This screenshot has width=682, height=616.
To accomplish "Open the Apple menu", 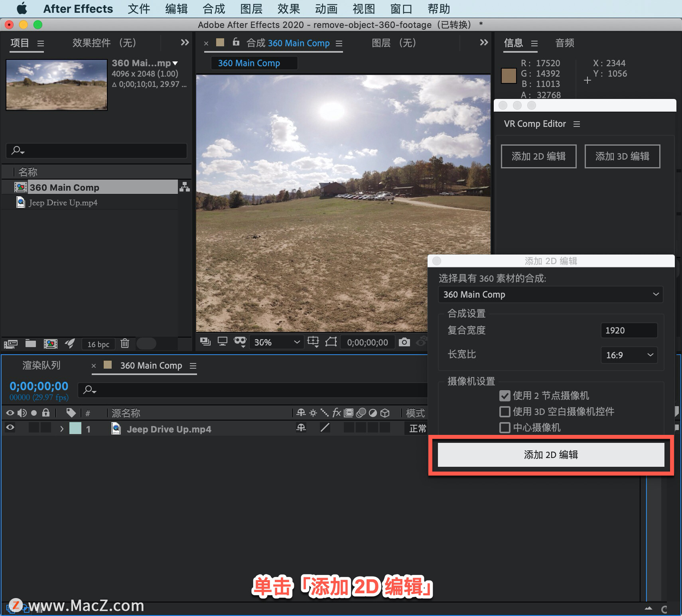I will pos(22,8).
